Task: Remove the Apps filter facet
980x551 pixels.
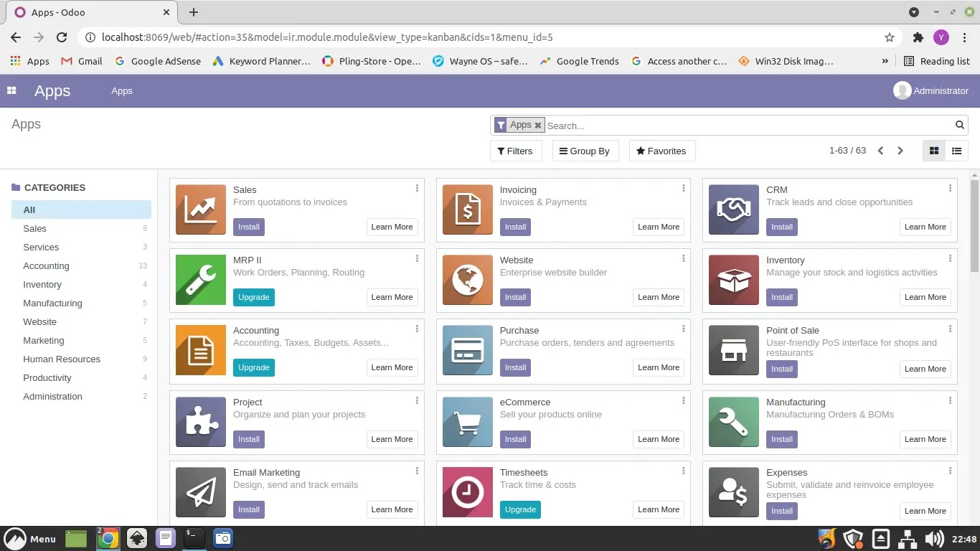Action: tap(538, 125)
